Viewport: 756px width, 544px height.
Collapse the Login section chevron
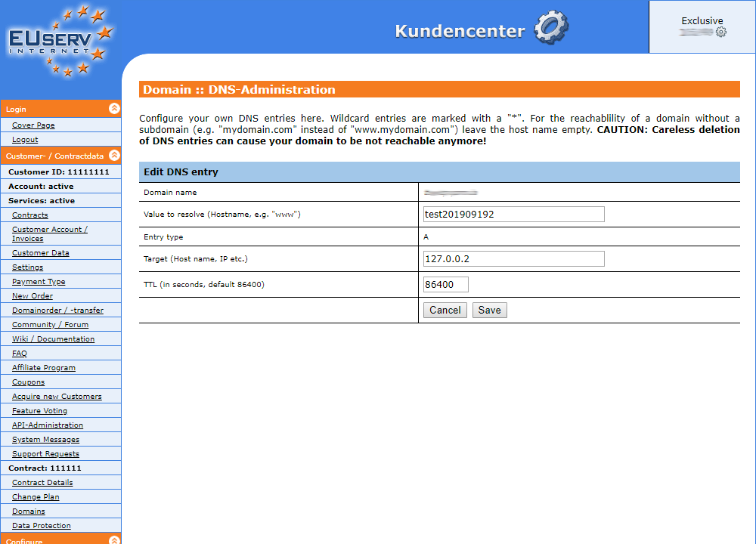click(114, 108)
